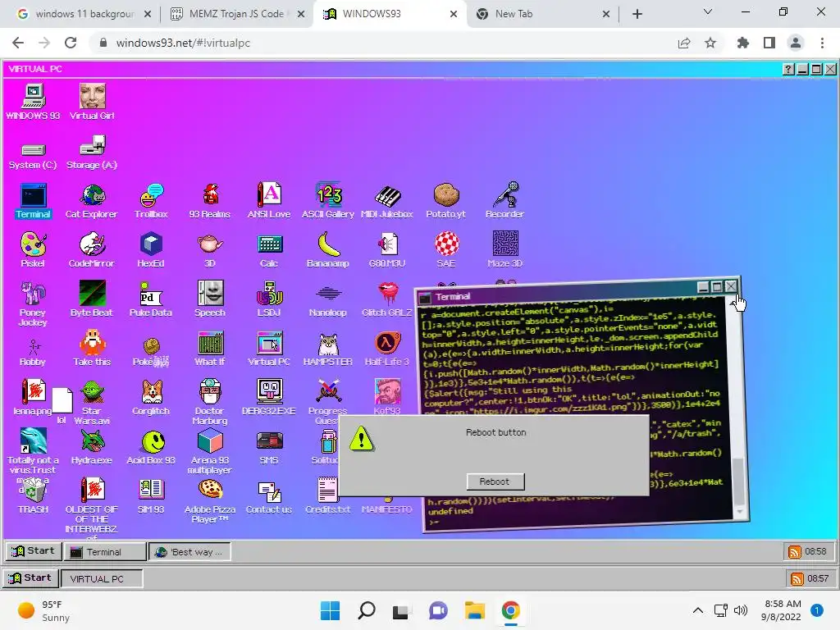Launch the Recorder microphone icon

504,201
